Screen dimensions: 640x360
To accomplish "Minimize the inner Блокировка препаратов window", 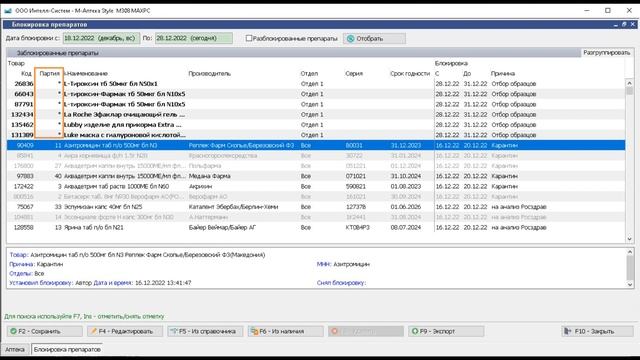I will point(616,24).
